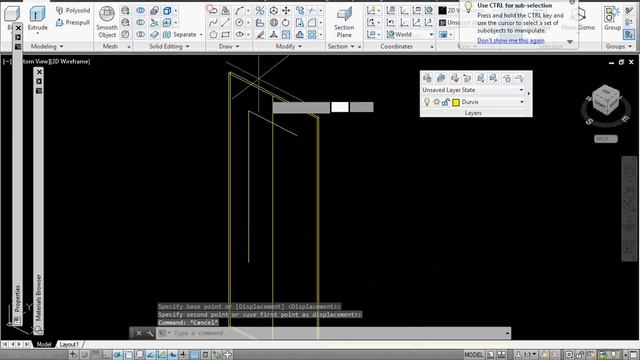
Task: Open annotation scale 1:1 dropdown
Action: [527, 355]
